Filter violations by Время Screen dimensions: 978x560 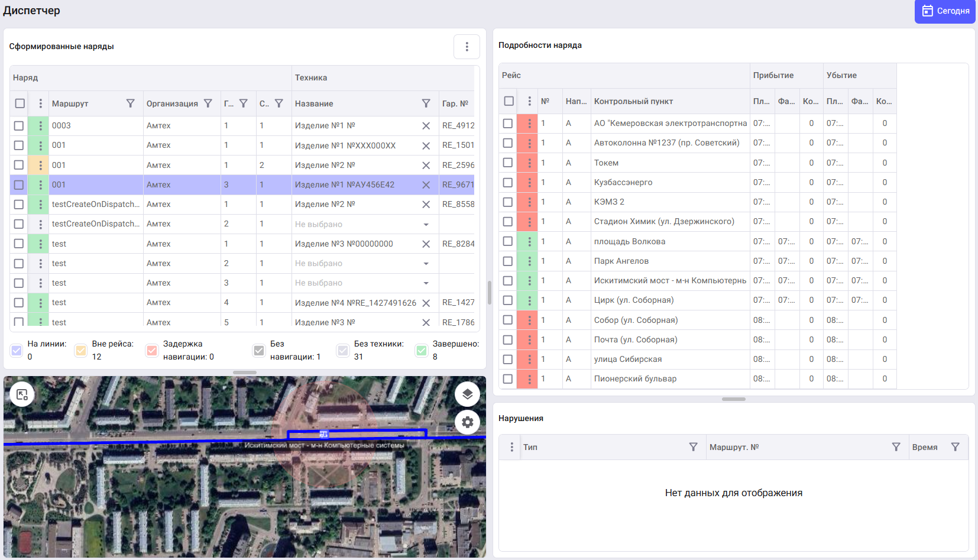[x=956, y=447]
